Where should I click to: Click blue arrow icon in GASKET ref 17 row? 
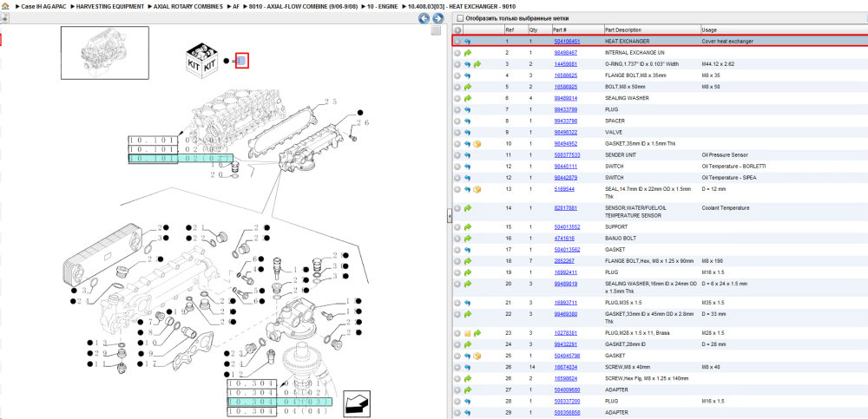tap(468, 250)
